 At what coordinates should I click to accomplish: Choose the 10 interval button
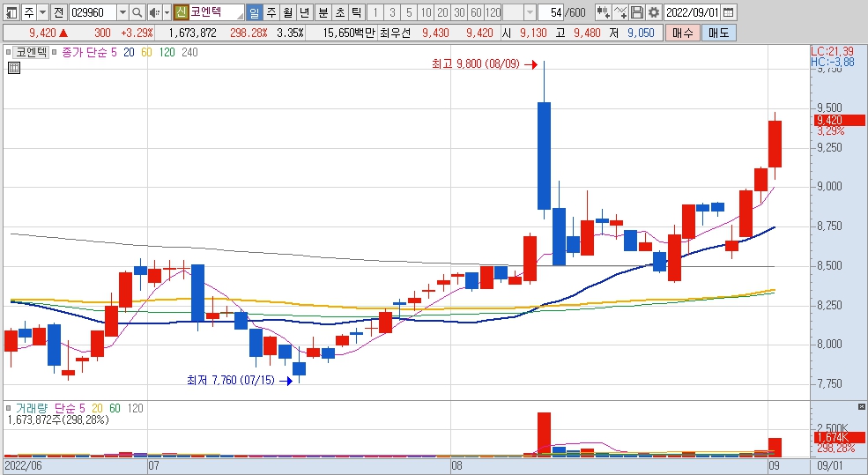(x=426, y=12)
